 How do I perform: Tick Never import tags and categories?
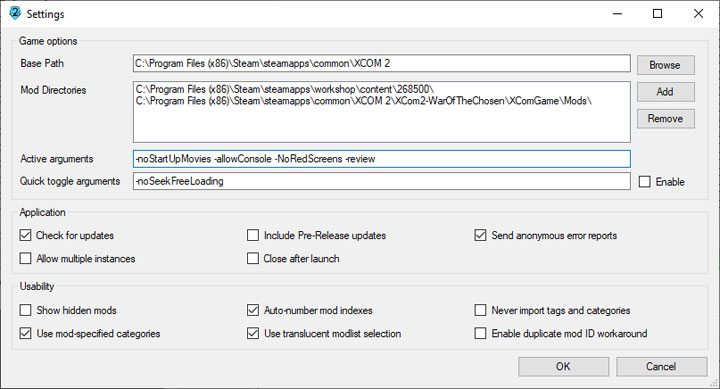pos(480,310)
